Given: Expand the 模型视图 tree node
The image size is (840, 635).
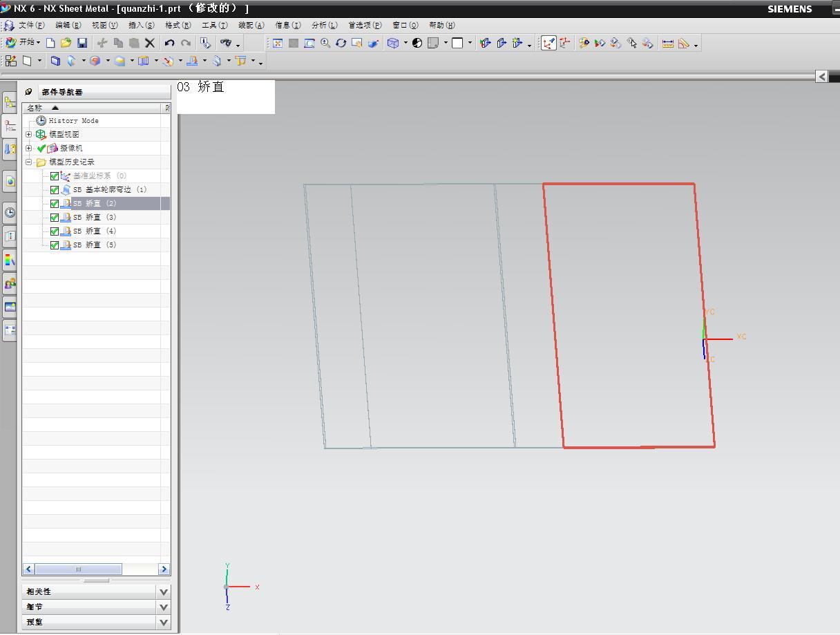Looking at the screenshot, I should click(29, 134).
